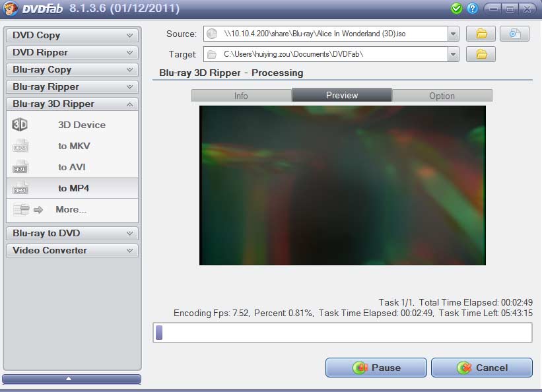Screen dimensions: 542x392
Task: Open More... ripper profiles
Action: point(72,209)
